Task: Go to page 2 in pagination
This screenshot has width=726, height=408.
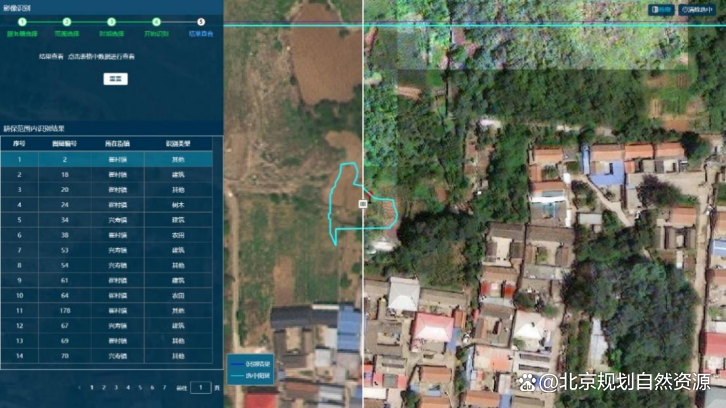Action: click(103, 387)
